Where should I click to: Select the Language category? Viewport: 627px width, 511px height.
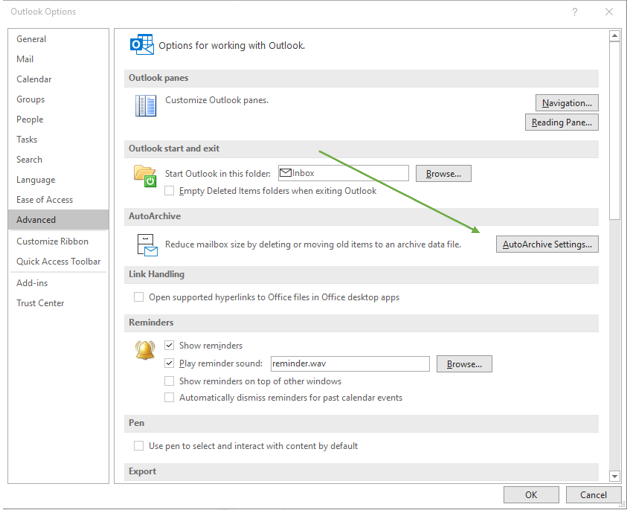(x=58, y=180)
